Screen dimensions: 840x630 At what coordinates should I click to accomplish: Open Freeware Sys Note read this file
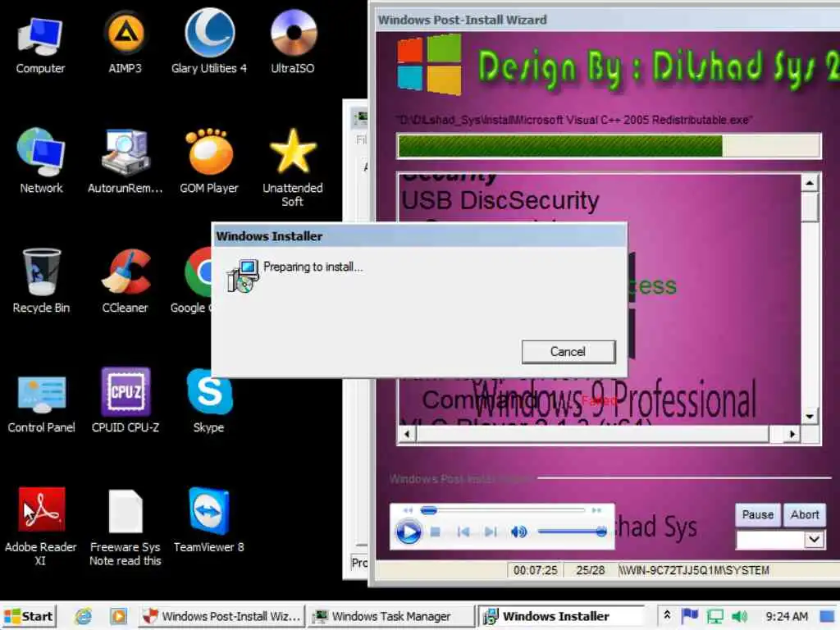pyautogui.click(x=125, y=527)
